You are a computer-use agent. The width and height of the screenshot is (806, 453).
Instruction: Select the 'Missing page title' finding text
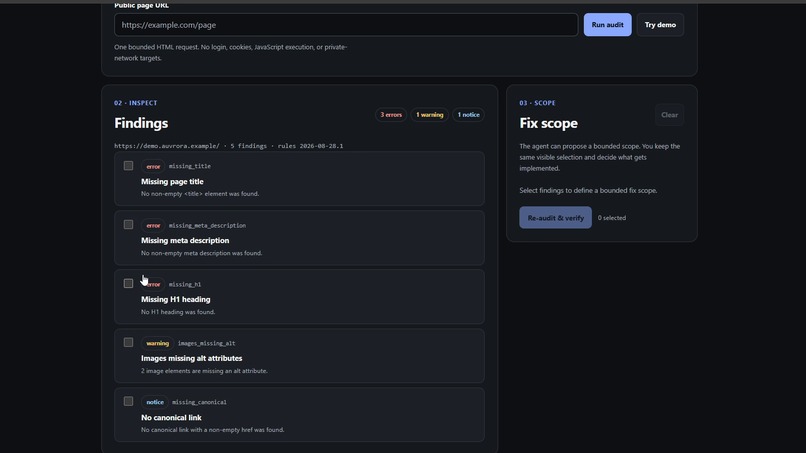(172, 182)
